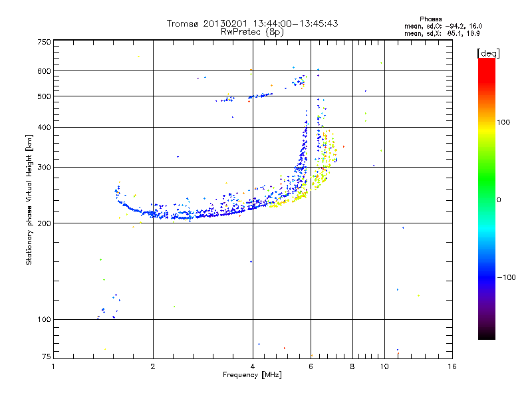Click the y-axis tick label '400'
This screenshot has height=399, width=532.
45,128
